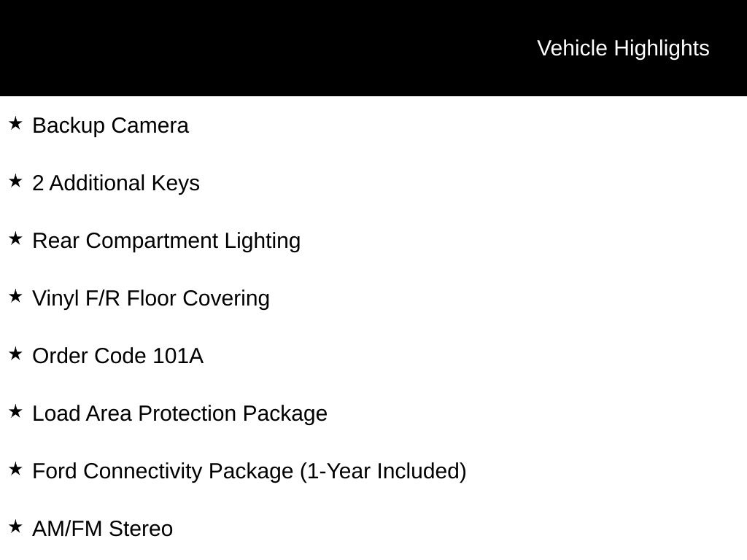
Task: Click the star beside Vinyl F/R Floor Covering
Action: pyautogui.click(x=15, y=296)
